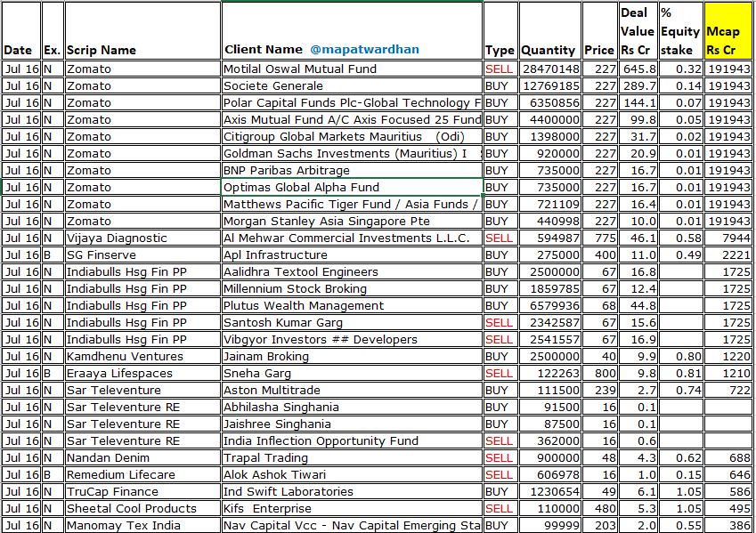The image size is (756, 533).
Task: Select the Kifs Enterprise client cell
Action: coord(352,508)
